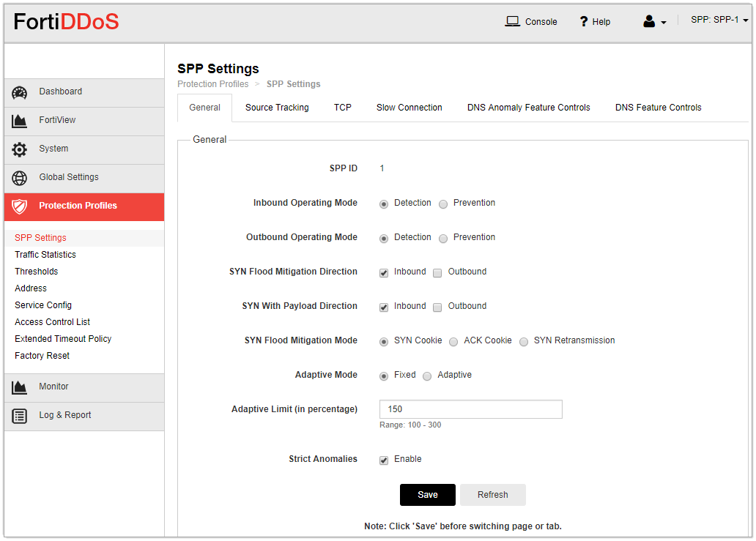Viewport: 756px width, 541px height.
Task: Click the SPP Settings breadcrumb text
Action: [x=293, y=84]
